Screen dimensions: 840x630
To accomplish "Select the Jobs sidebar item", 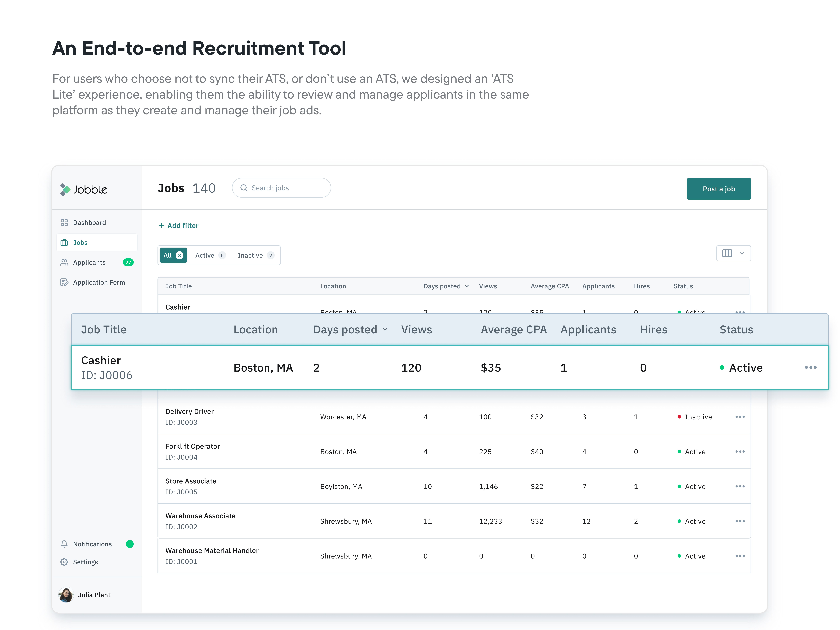I will click(x=97, y=242).
